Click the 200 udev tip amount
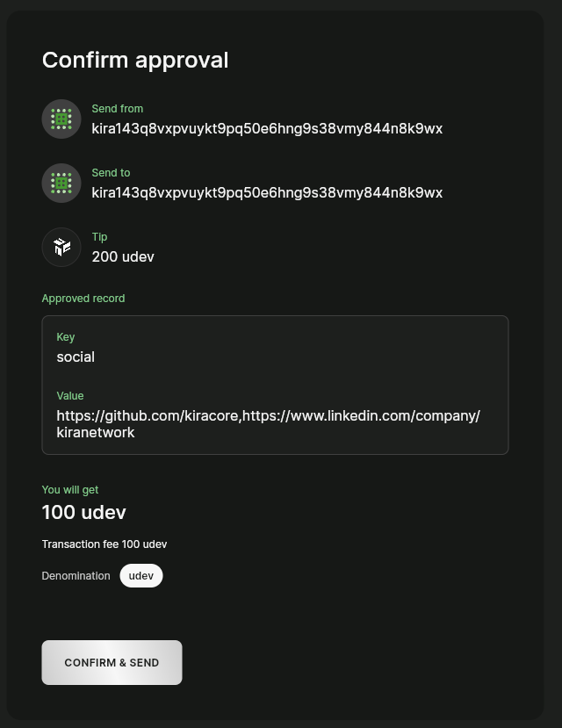This screenshot has height=728, width=562. tap(123, 256)
